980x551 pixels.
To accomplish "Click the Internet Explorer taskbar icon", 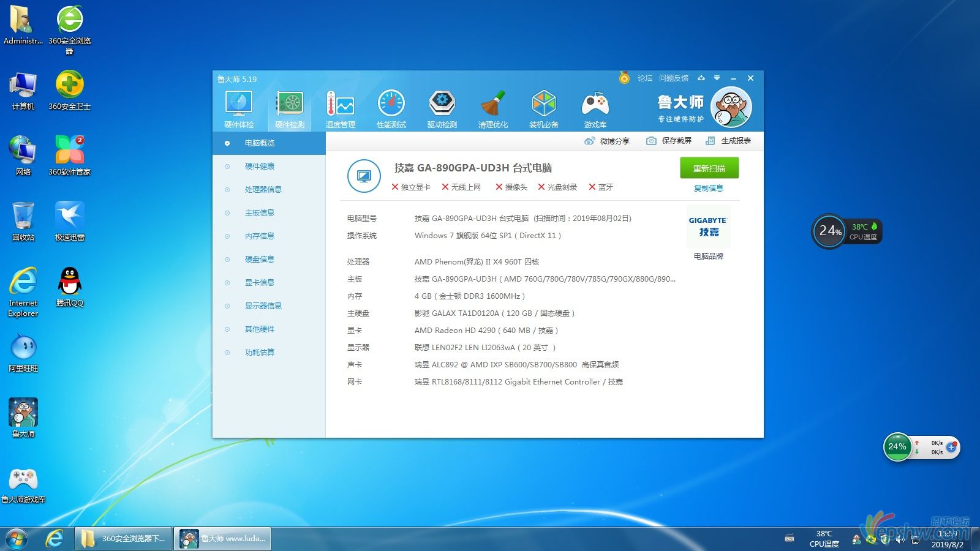I will tap(55, 539).
